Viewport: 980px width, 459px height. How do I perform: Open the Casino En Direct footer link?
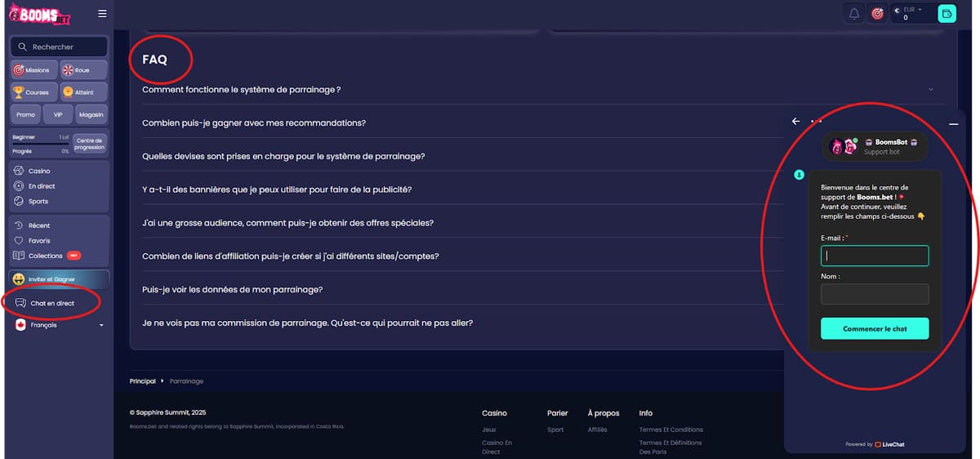point(497,447)
